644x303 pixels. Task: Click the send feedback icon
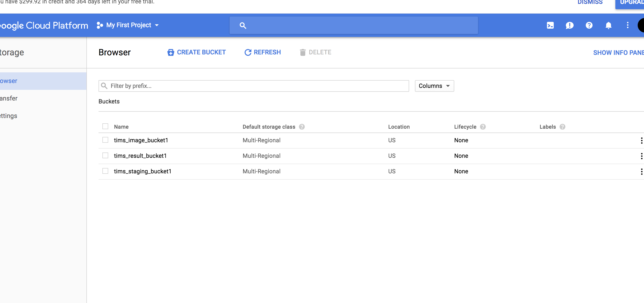point(570,25)
